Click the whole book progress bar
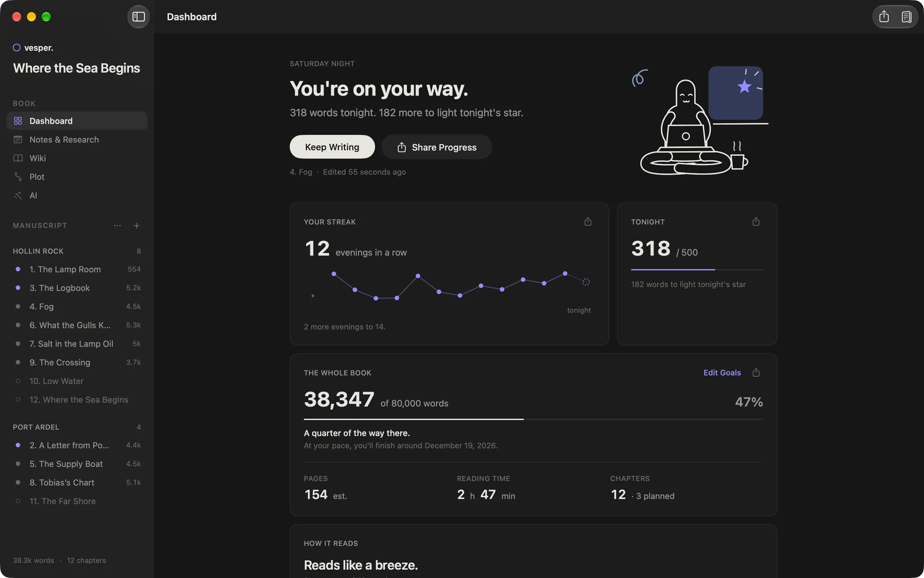The width and height of the screenshot is (924, 578). click(533, 419)
